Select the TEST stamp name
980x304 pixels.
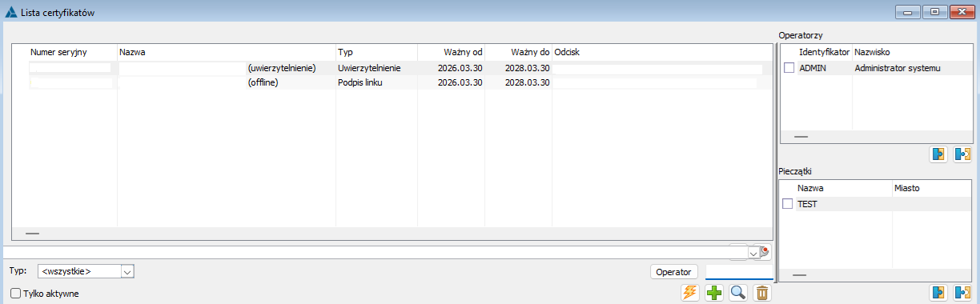coord(808,204)
